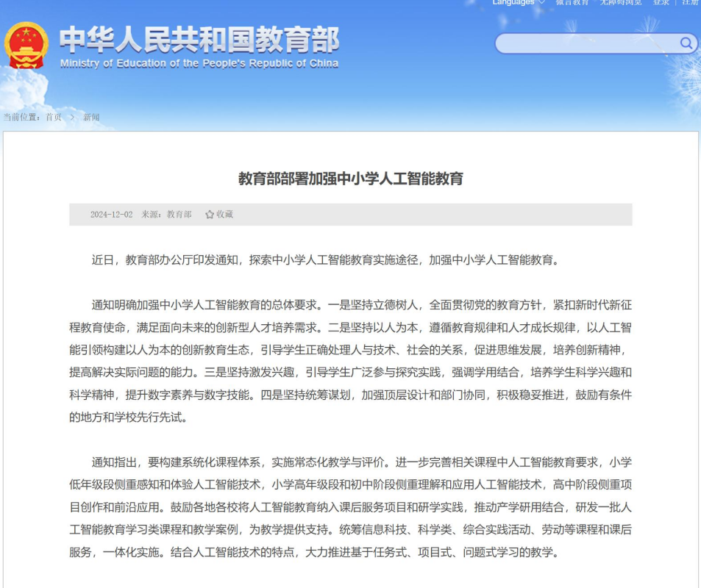
Task: Open the 无障碍浏览 accessibility link
Action: tap(621, 3)
